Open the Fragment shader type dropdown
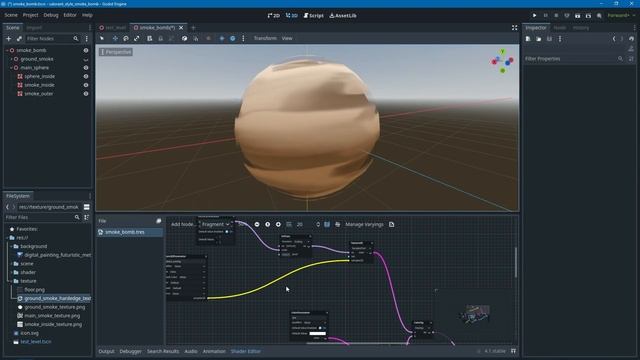The width and height of the screenshot is (640, 360). click(x=215, y=224)
